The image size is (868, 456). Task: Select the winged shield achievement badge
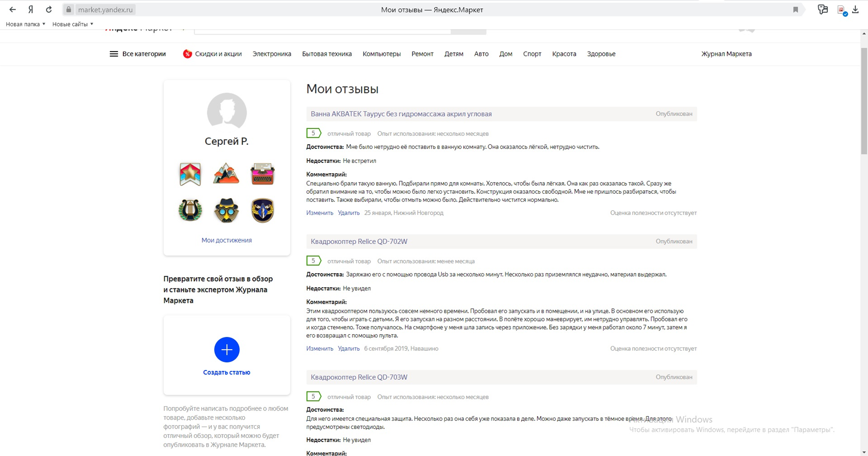pos(262,210)
